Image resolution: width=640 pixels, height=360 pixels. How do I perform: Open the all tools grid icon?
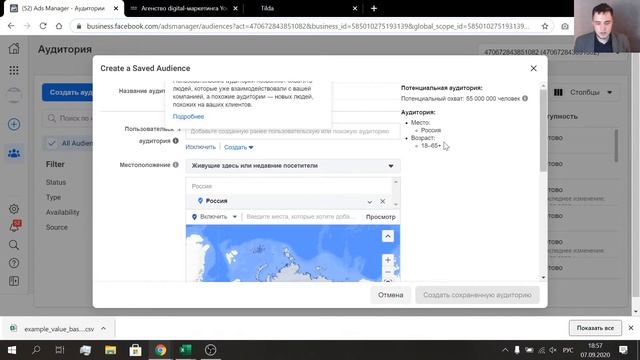point(14,70)
